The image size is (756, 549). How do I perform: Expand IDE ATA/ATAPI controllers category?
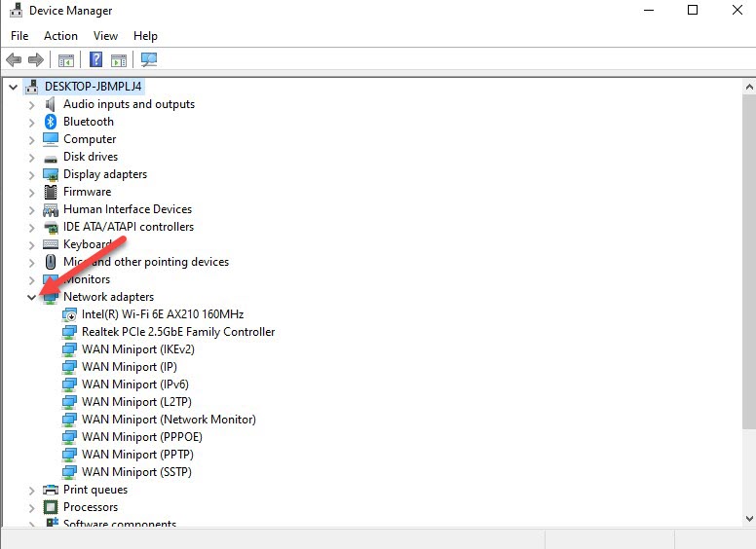coord(32,228)
